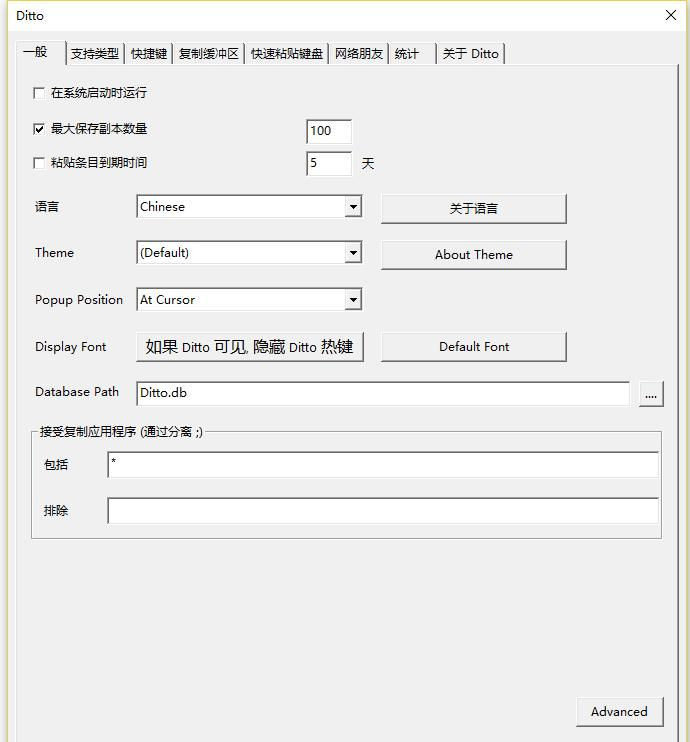The height and width of the screenshot is (742, 690).
Task: Uncheck 最大保存副本数量 checkbox
Action: coord(39,129)
